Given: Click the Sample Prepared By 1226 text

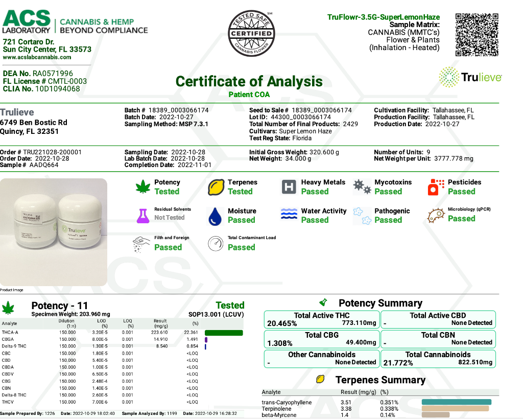Looking at the screenshot, I should click(x=28, y=413).
